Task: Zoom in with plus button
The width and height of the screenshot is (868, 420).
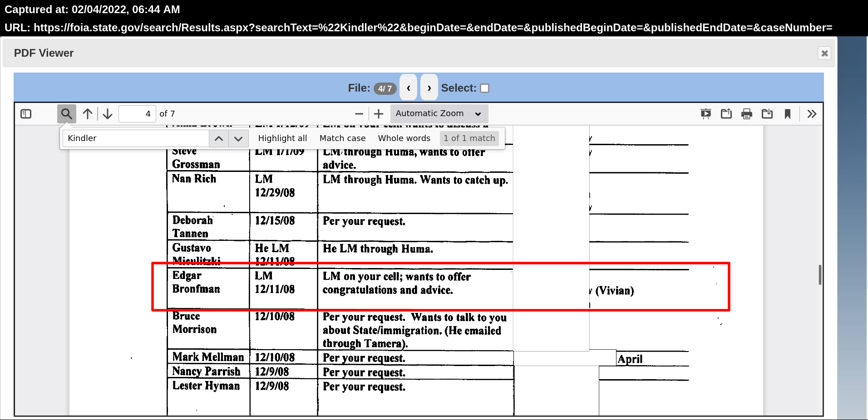Action: (379, 114)
